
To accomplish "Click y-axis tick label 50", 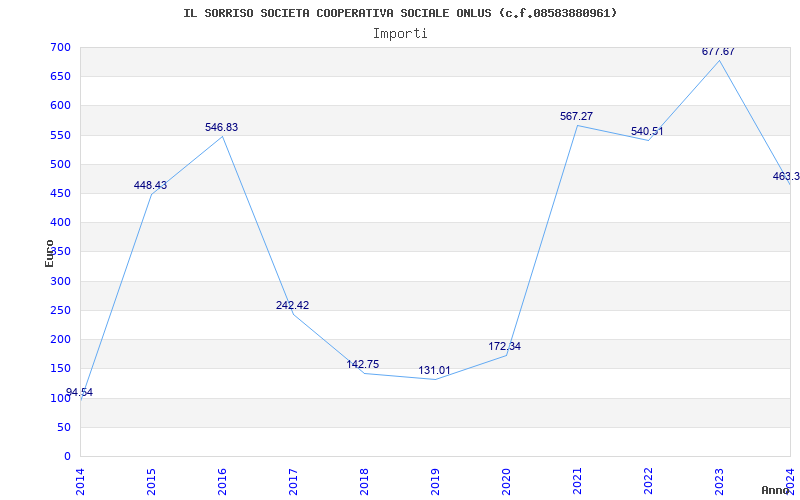I will [x=64, y=427].
